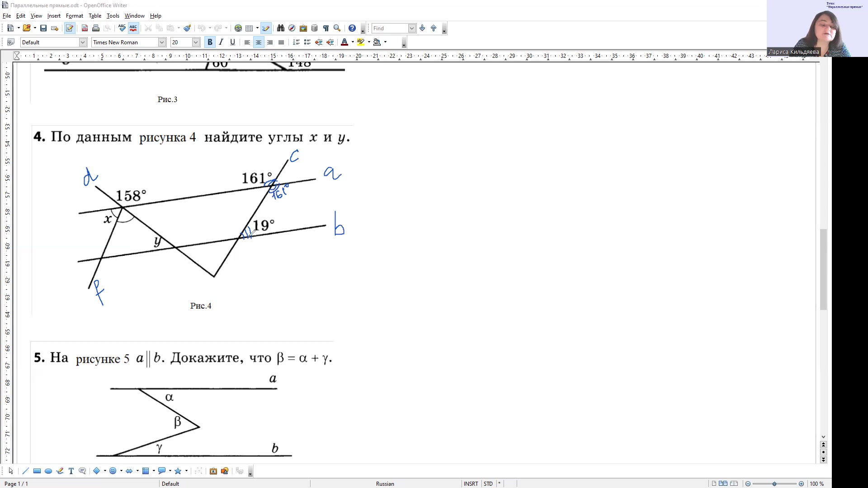Image resolution: width=868 pixels, height=488 pixels.
Task: Click the Bold formatting icon
Action: (x=210, y=42)
